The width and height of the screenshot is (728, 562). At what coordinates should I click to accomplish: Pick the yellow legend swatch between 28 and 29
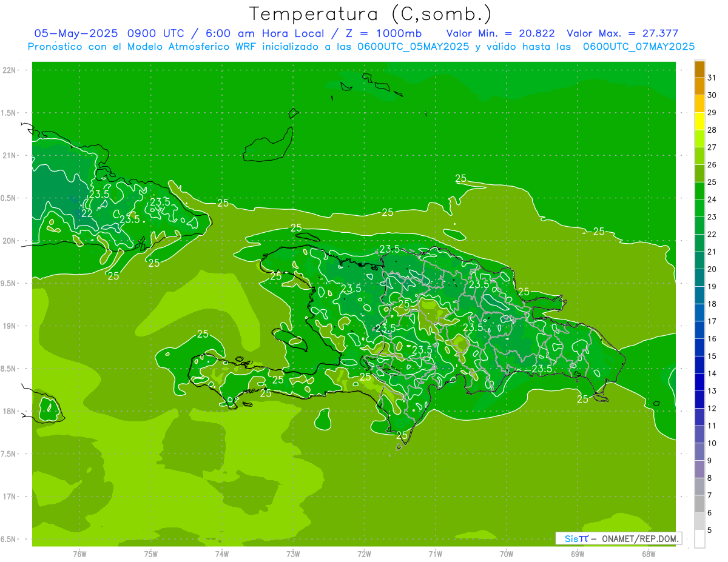click(x=699, y=121)
